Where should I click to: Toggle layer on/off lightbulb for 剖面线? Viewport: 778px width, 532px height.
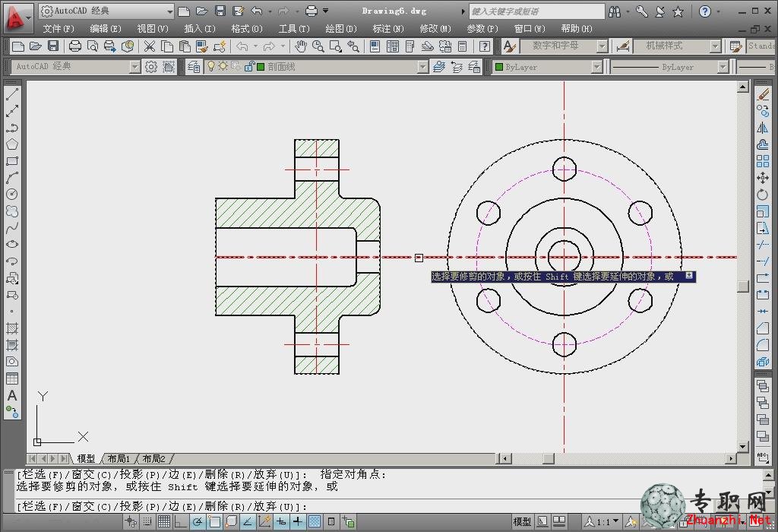click(x=211, y=66)
